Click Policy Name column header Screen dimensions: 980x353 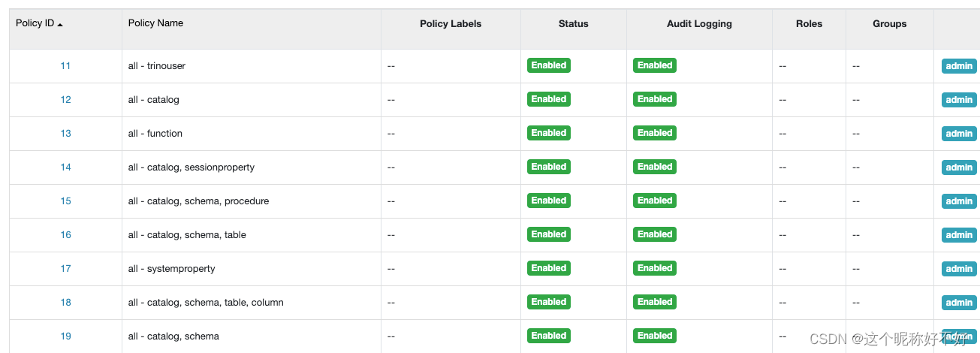click(155, 23)
